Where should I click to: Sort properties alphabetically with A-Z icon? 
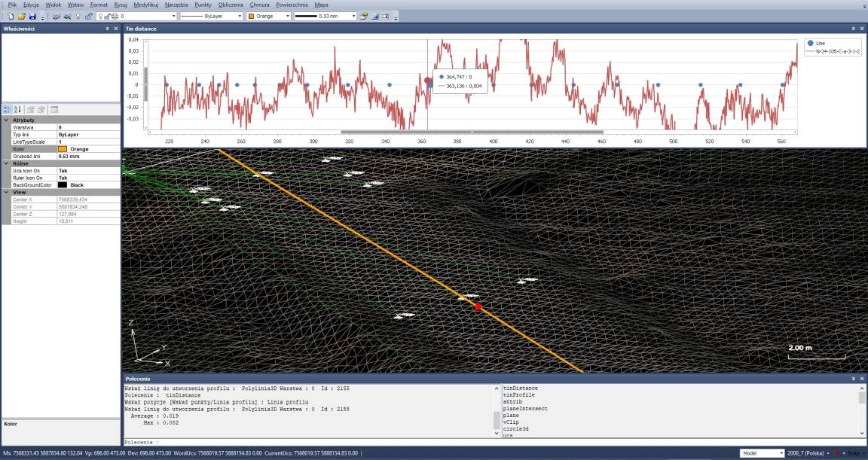17,110
